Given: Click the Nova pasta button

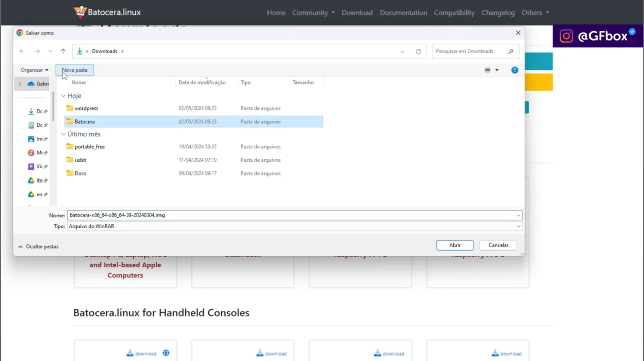Looking at the screenshot, I should [75, 70].
